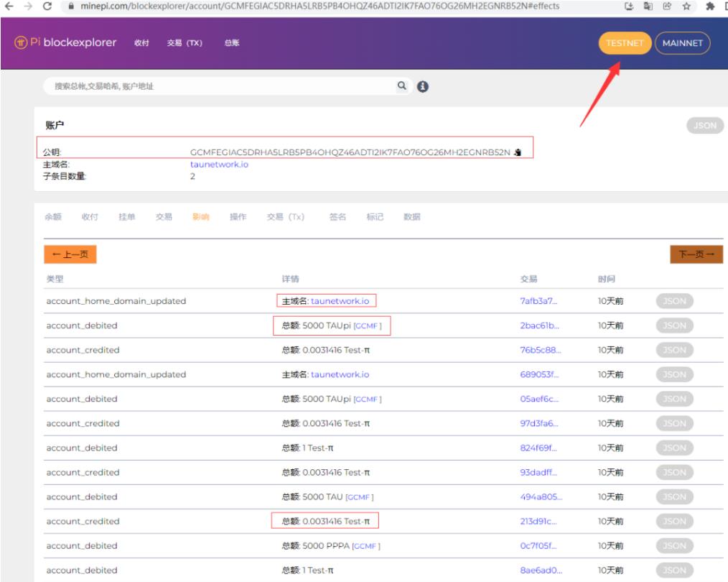The width and height of the screenshot is (728, 582).
Task: Click the Pi blockexplorer logo
Action: pyautogui.click(x=65, y=42)
